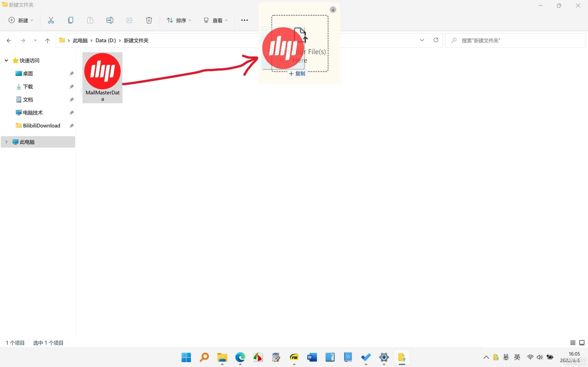Open the See more ellipsis menu

244,20
